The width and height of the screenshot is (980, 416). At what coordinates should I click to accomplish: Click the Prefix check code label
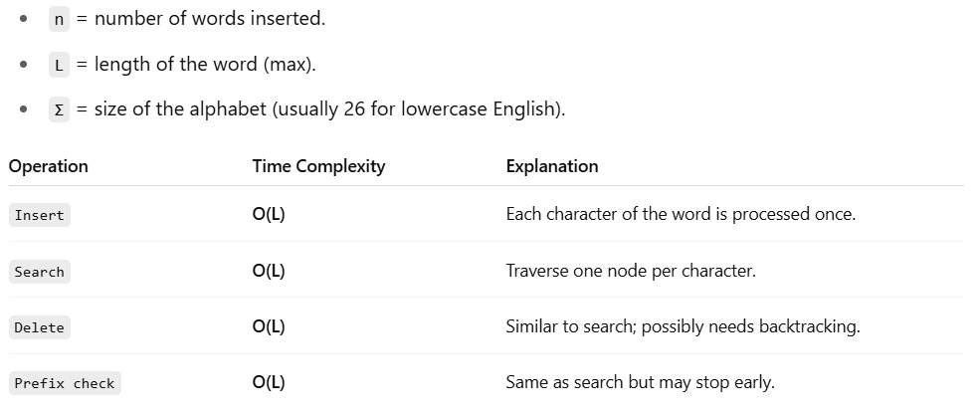65,383
